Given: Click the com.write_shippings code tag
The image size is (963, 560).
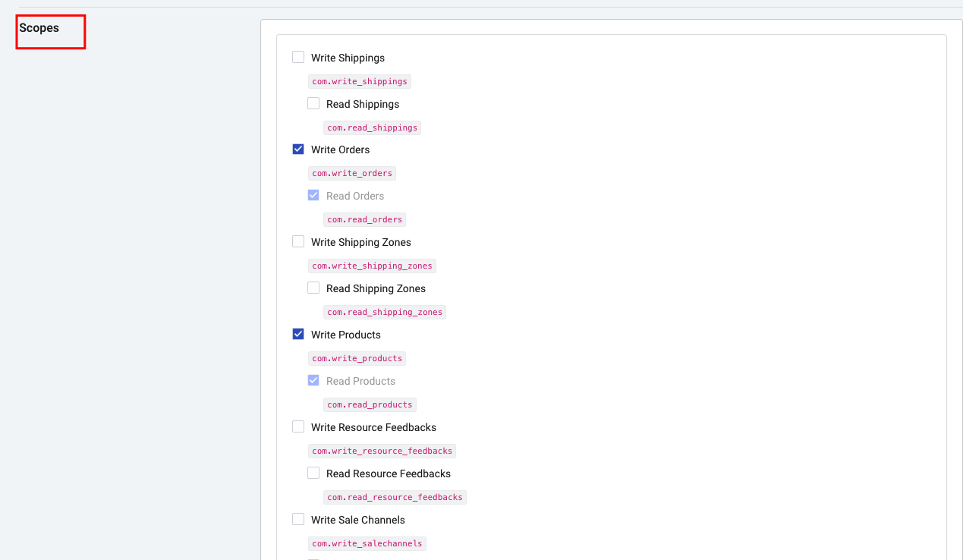Looking at the screenshot, I should (359, 81).
